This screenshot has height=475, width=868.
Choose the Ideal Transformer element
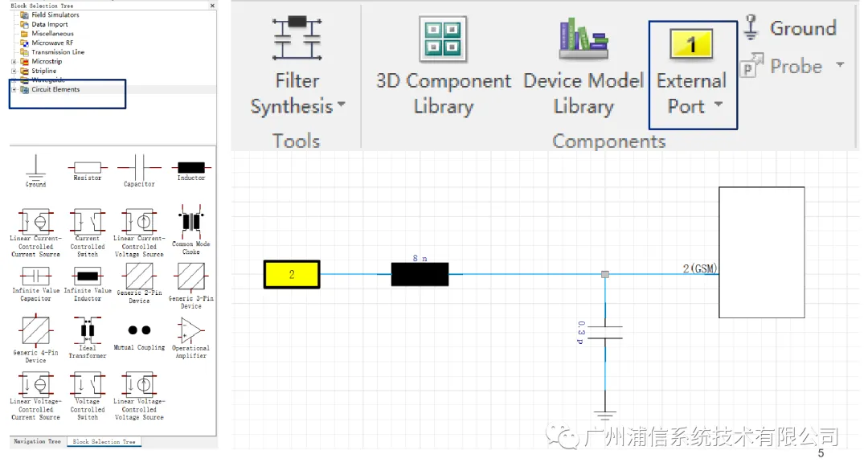(x=88, y=337)
